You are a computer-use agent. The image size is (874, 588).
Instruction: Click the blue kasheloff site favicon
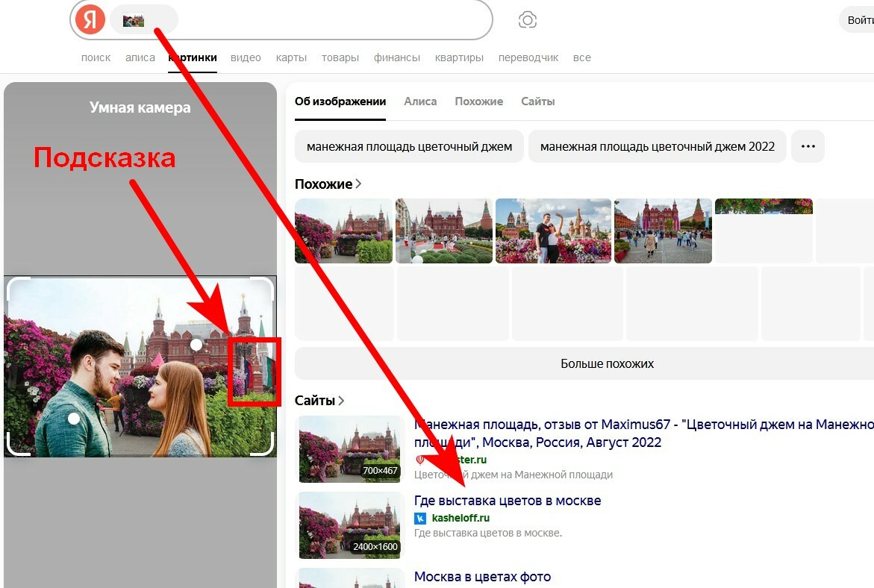pos(420,519)
